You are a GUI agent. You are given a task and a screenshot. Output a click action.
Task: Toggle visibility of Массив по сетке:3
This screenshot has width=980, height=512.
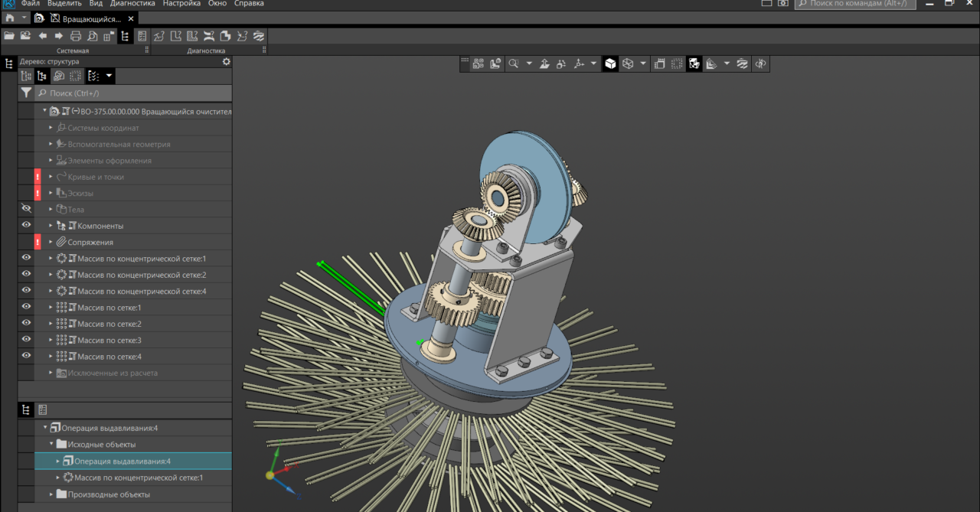click(26, 340)
